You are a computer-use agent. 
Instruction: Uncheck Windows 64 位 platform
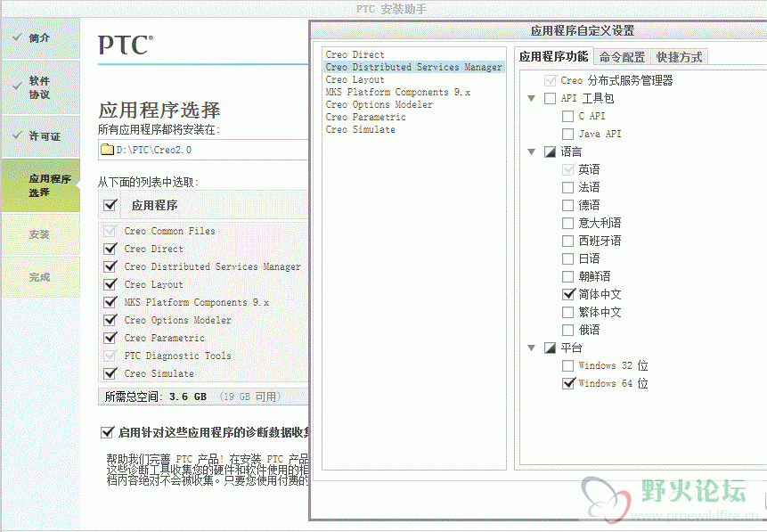(568, 383)
